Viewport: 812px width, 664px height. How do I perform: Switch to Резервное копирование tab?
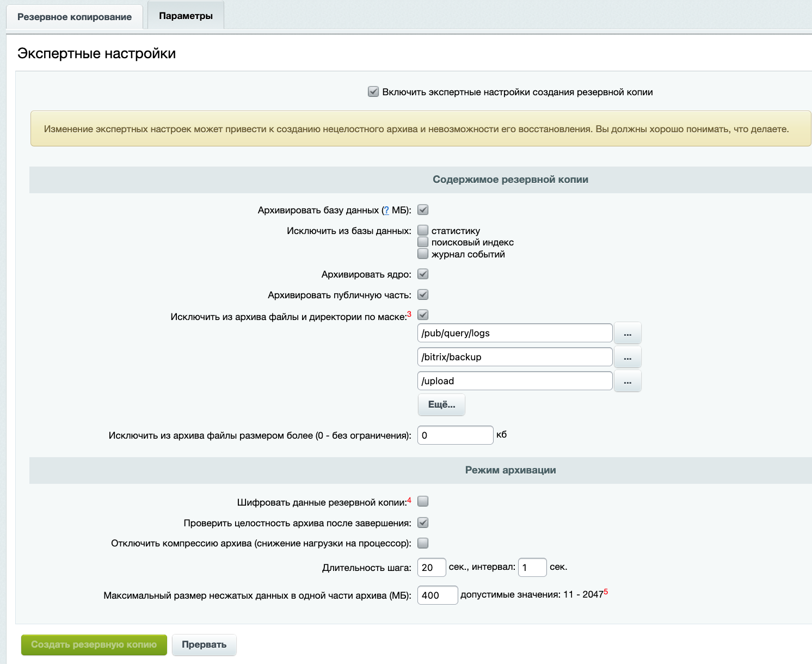click(75, 17)
